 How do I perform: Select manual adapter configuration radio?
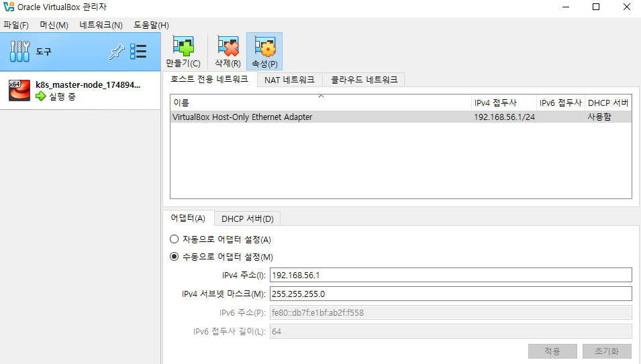pos(174,257)
